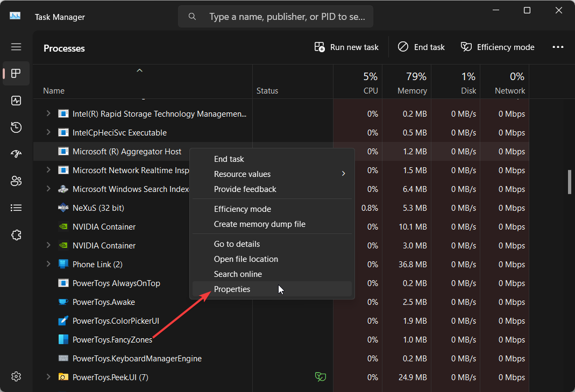Sort by the CPU column header
This screenshot has height=392, width=575.
tap(358, 82)
